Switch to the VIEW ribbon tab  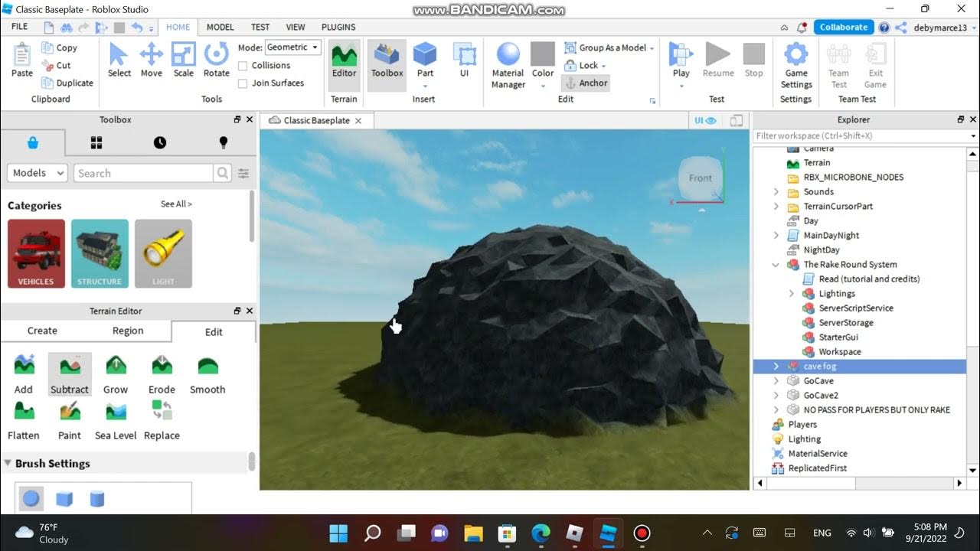tap(296, 27)
